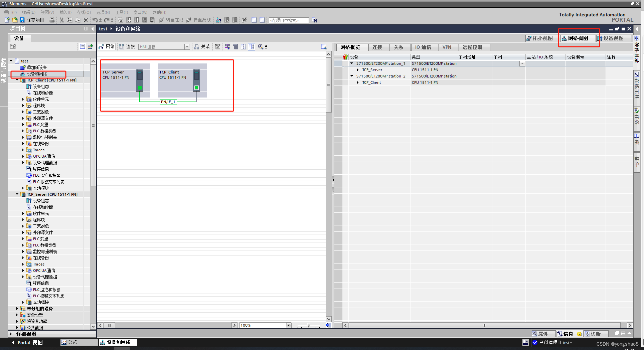Viewport: 644px width, 350px height.
Task: Expand TCP_Client row in network overview
Action: click(358, 82)
